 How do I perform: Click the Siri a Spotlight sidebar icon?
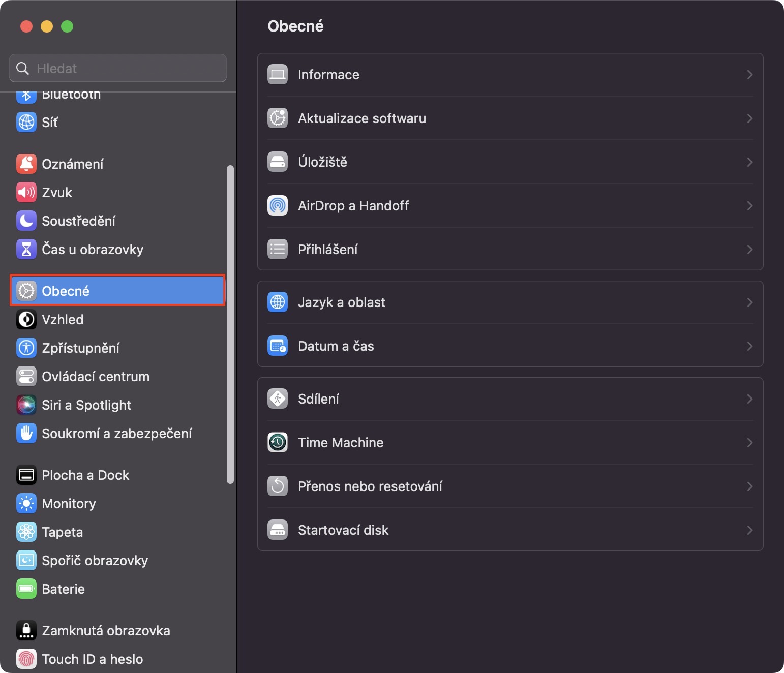pyautogui.click(x=26, y=405)
